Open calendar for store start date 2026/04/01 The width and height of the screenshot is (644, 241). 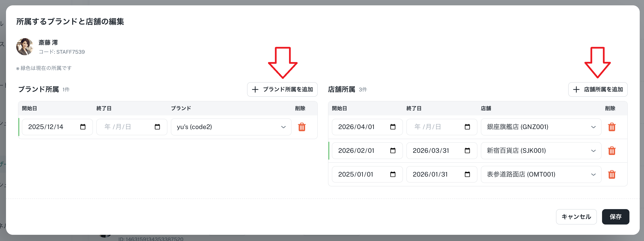393,127
